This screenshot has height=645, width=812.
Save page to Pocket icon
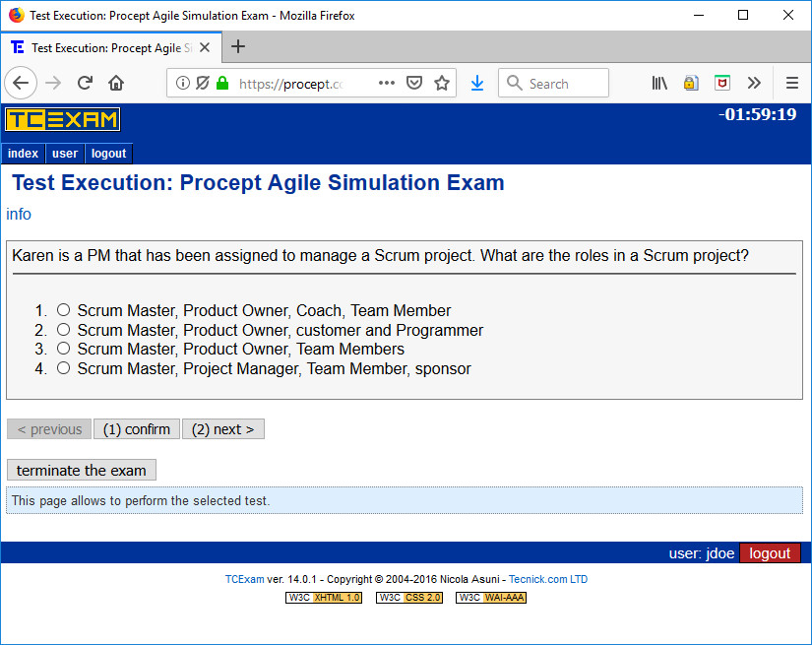414,83
